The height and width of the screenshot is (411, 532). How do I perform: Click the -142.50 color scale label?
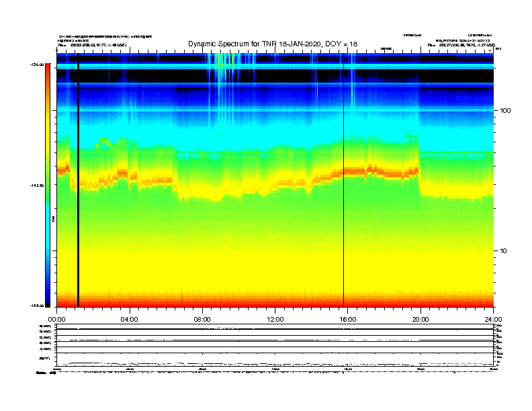tap(37, 185)
